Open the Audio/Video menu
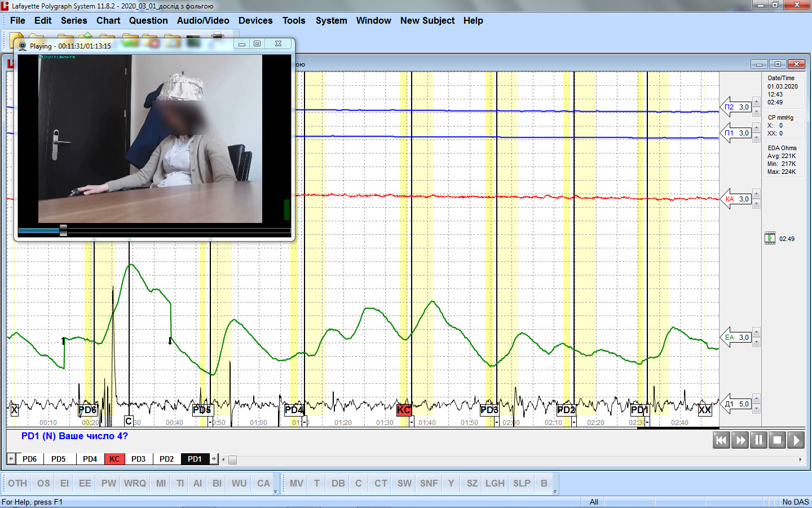Viewport: 812px width, 508px height. [x=203, y=20]
